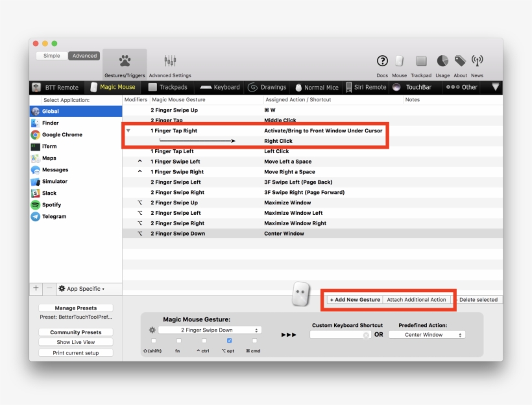Click the gear icon beside the gesture dropdown
This screenshot has width=532, height=405.
tap(152, 330)
